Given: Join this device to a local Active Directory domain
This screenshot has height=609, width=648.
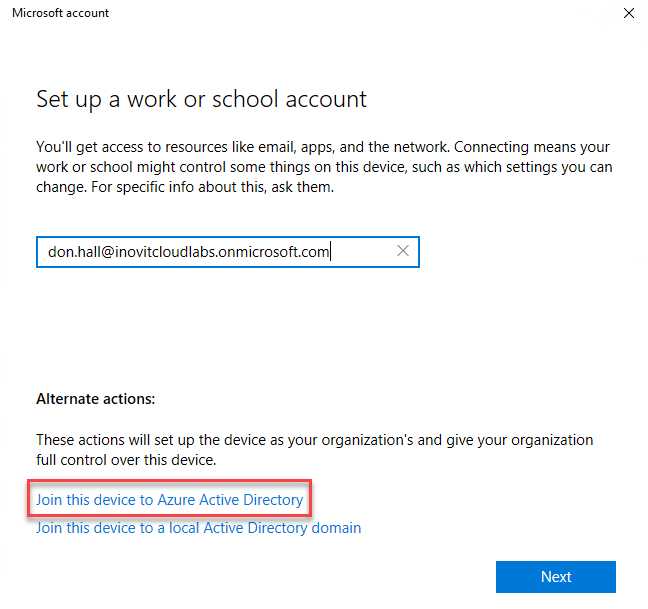Looking at the screenshot, I should pos(198,528).
